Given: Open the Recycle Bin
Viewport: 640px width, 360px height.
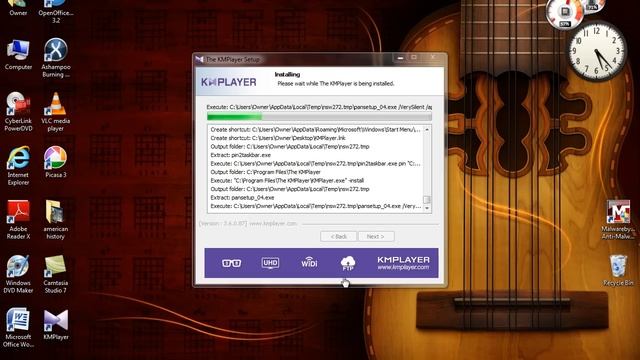Looking at the screenshot, I should [x=618, y=270].
